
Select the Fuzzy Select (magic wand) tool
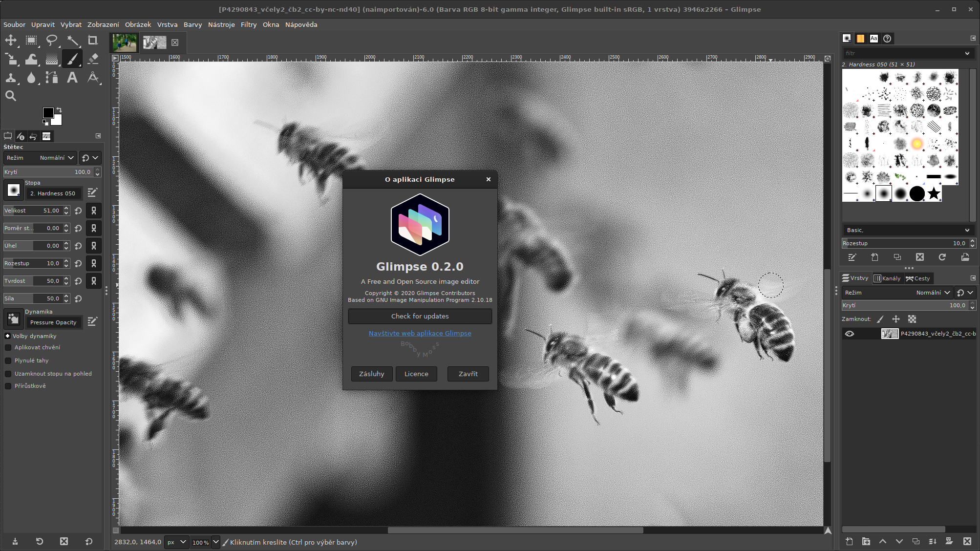(x=72, y=41)
